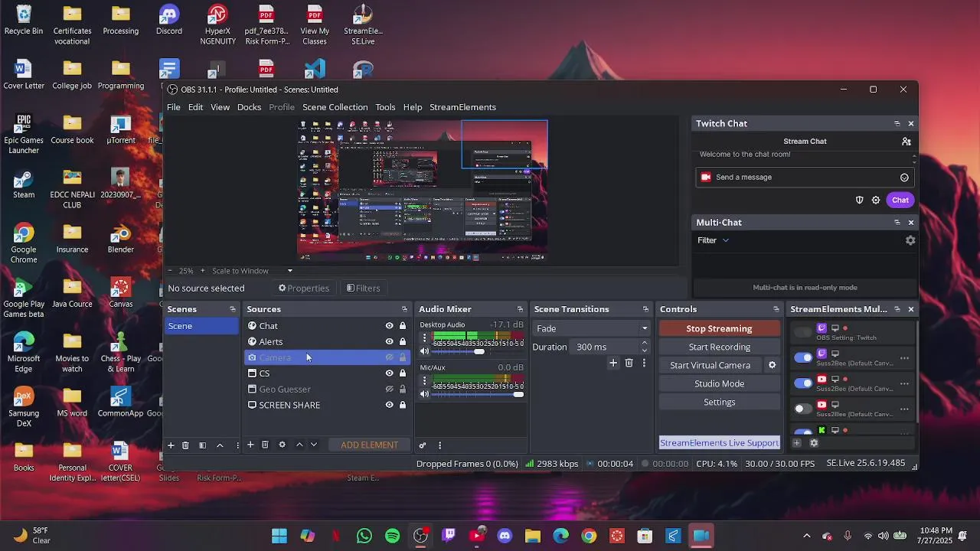Open more options for Suss2Bee Twitch output
The height and width of the screenshot is (551, 980).
coord(904,358)
